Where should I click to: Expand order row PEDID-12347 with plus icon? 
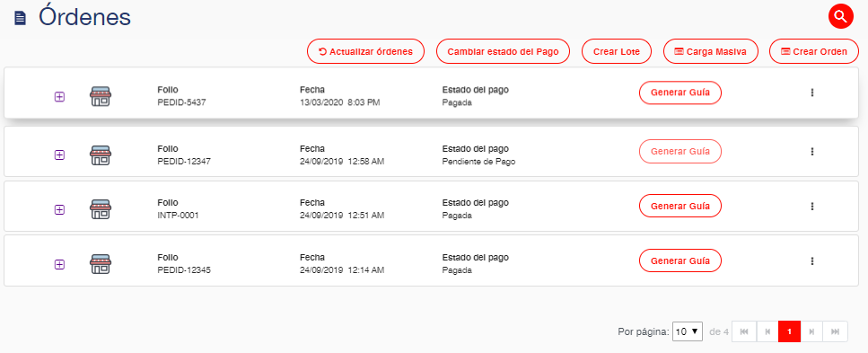click(59, 155)
